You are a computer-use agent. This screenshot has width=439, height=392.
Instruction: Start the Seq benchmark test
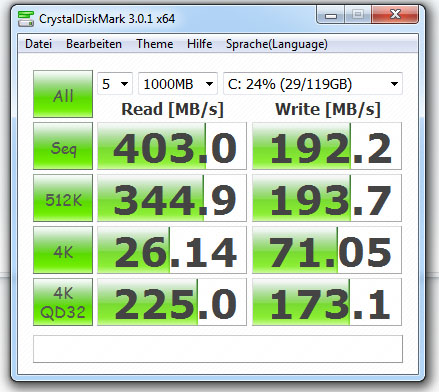[x=63, y=146]
